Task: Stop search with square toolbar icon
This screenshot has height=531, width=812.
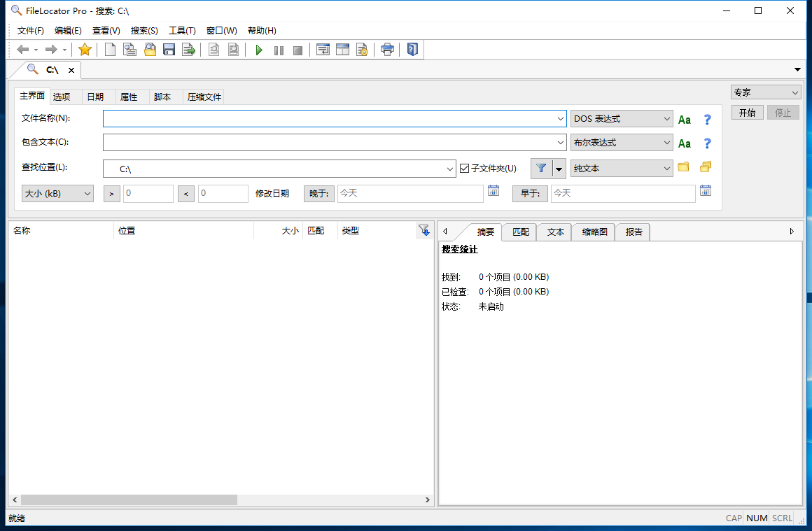Action: (x=297, y=50)
